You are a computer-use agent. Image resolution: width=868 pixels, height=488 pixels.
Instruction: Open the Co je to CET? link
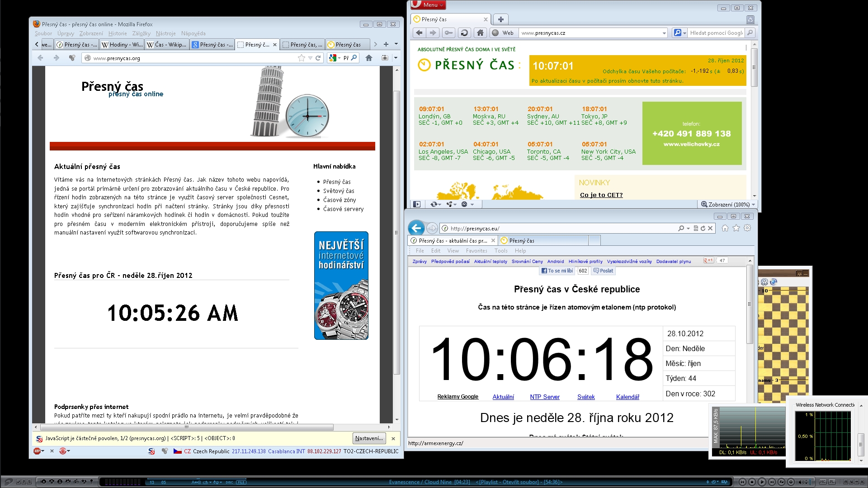pyautogui.click(x=601, y=195)
